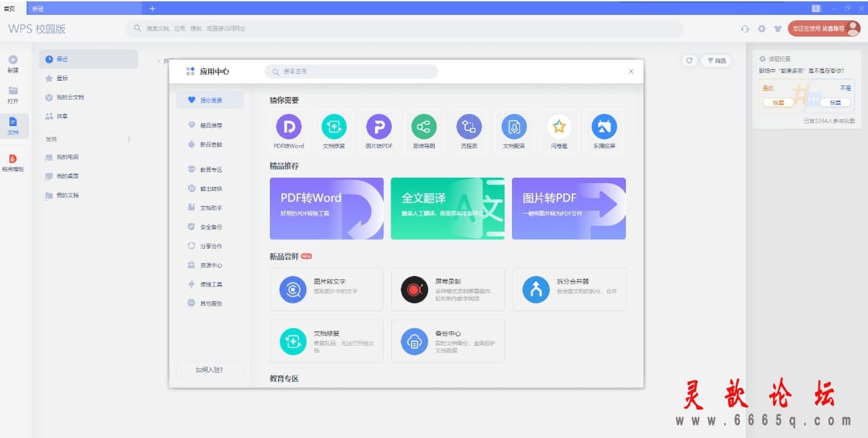Open the 图片转PDF banner
The image size is (868, 438).
(569, 208)
